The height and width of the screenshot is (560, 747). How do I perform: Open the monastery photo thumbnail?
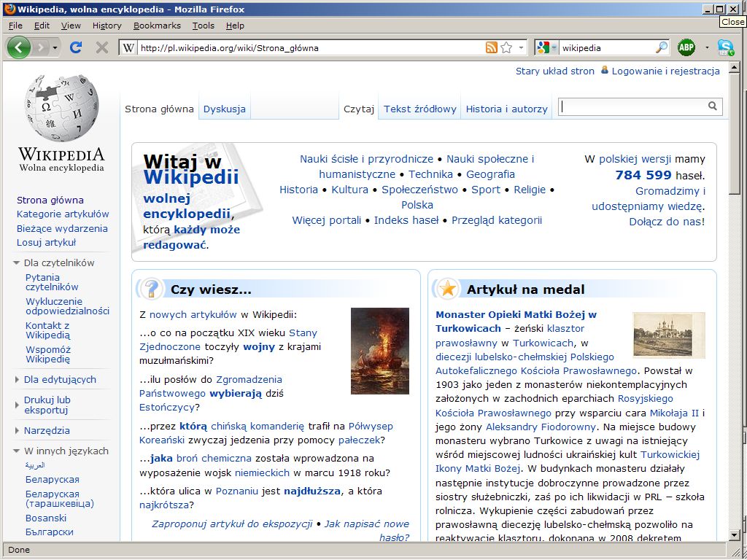coord(668,335)
